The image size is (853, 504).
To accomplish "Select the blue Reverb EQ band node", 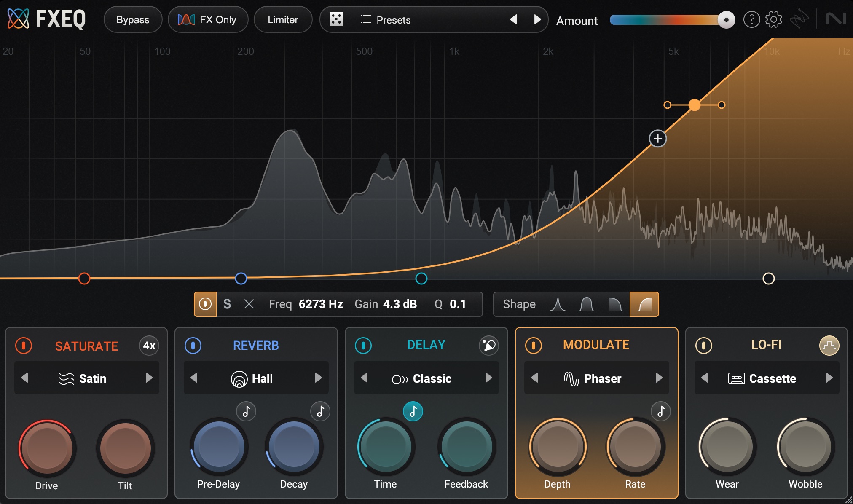I will coord(241,279).
